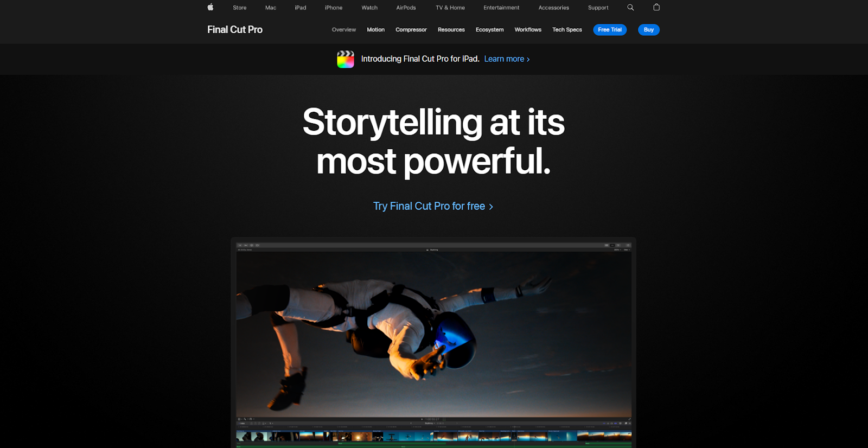This screenshot has height=448, width=868.
Task: Open the Watch menu
Action: (x=369, y=8)
